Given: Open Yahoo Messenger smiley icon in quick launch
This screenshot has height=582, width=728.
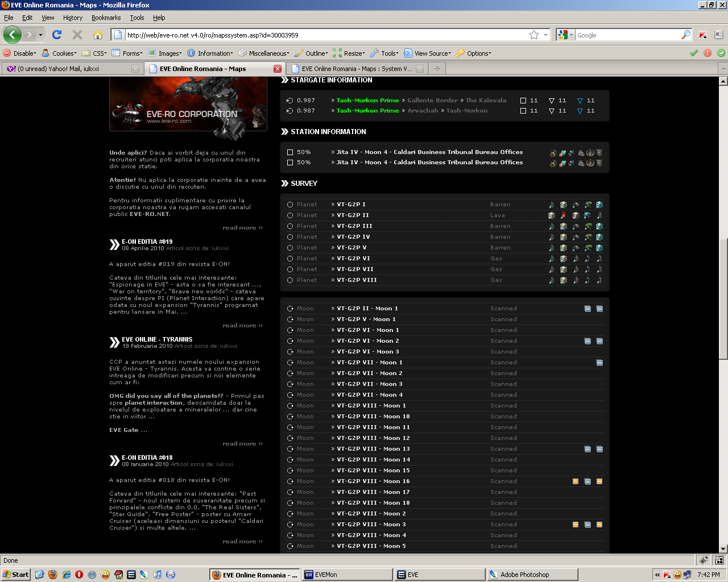Looking at the screenshot, I should (x=105, y=575).
